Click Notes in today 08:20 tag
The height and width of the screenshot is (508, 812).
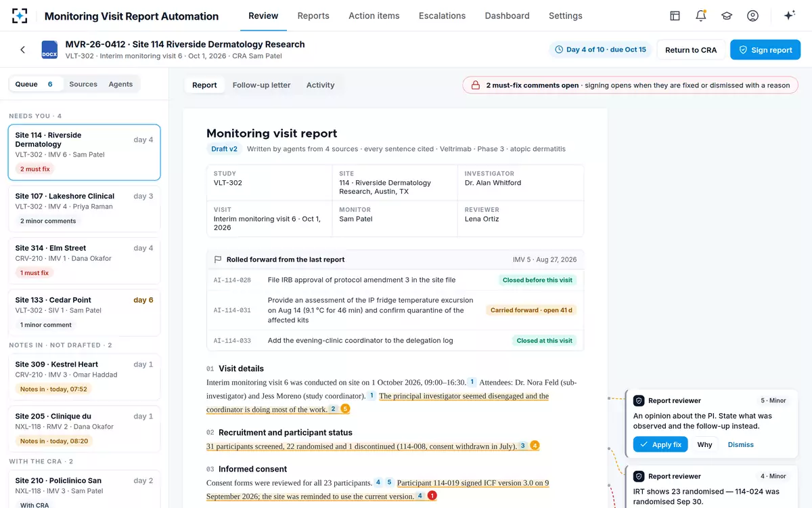pos(53,441)
